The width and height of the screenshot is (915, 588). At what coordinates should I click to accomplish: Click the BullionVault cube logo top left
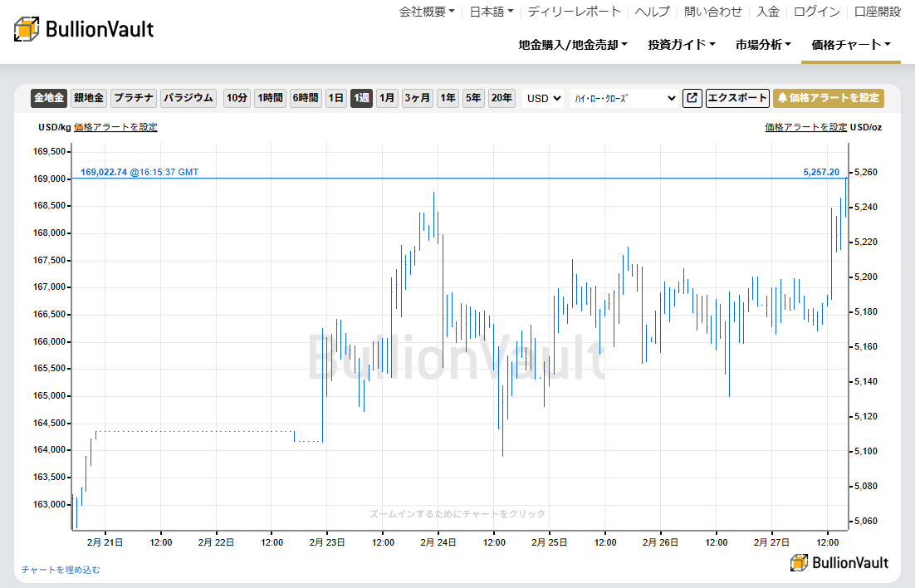click(x=27, y=28)
